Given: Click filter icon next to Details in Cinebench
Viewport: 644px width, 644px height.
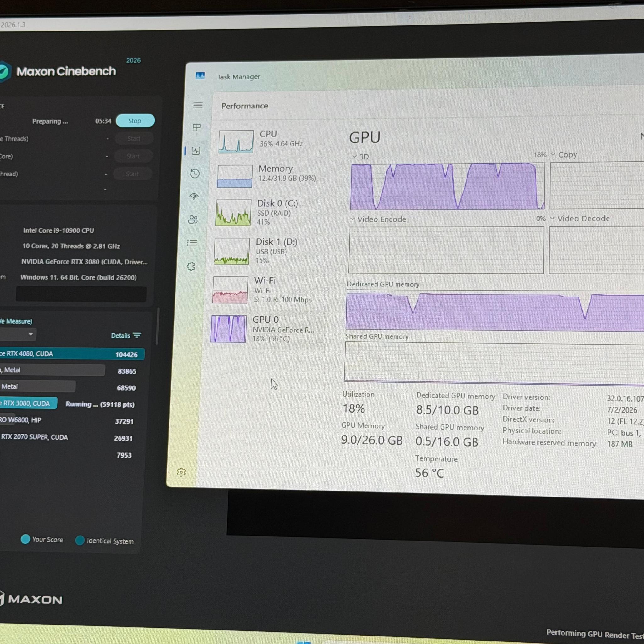Looking at the screenshot, I should (137, 335).
